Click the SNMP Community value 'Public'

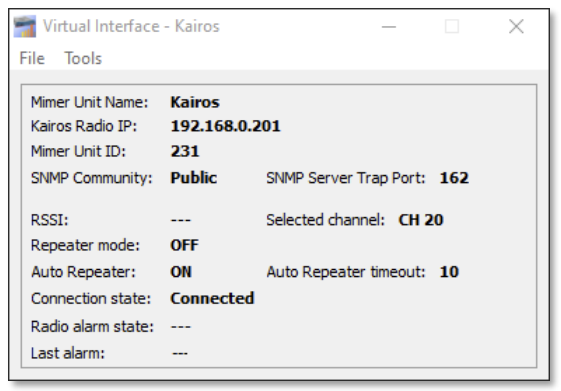click(194, 178)
